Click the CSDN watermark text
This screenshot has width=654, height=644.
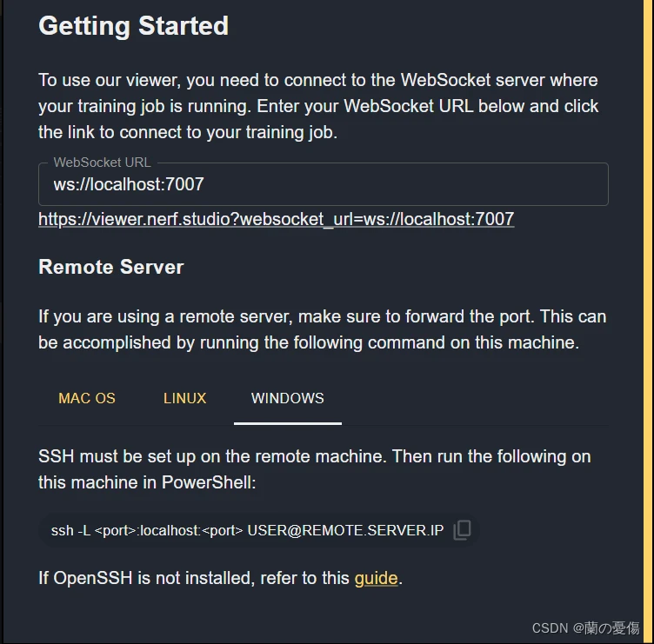pos(585,627)
